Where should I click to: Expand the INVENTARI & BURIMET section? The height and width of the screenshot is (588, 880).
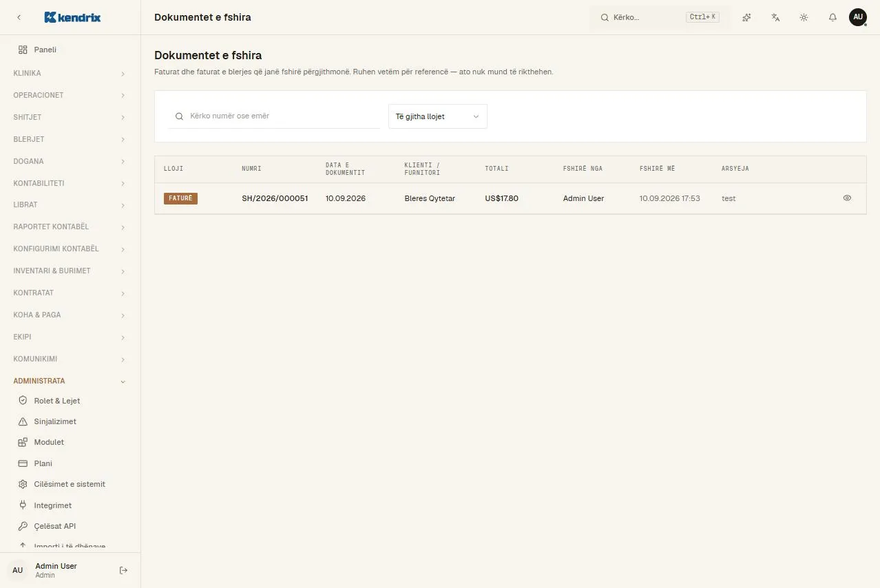coord(70,271)
